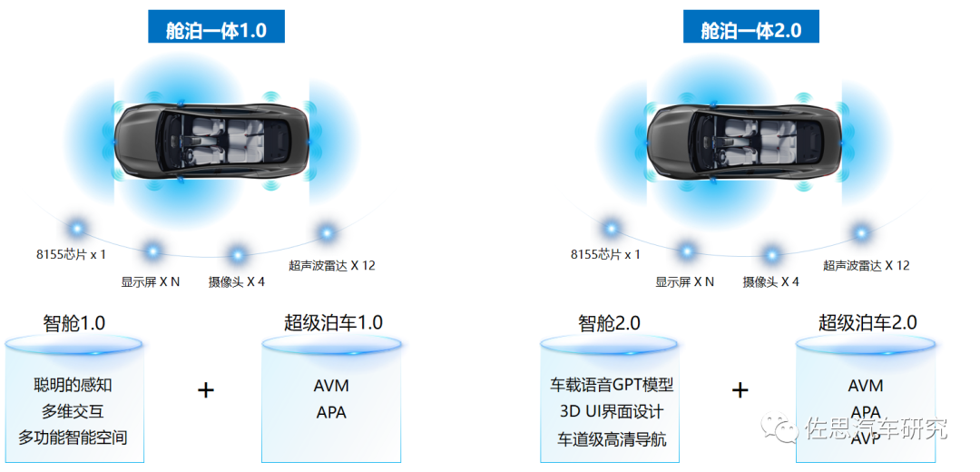Click glowing dot above right 摄像头 X 4
Screen dimensions: 980x472
771,254
